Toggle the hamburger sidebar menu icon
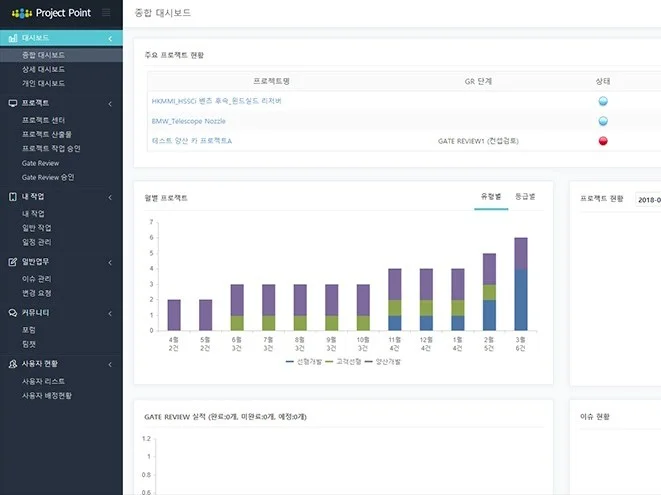The image size is (661, 495). point(107,13)
